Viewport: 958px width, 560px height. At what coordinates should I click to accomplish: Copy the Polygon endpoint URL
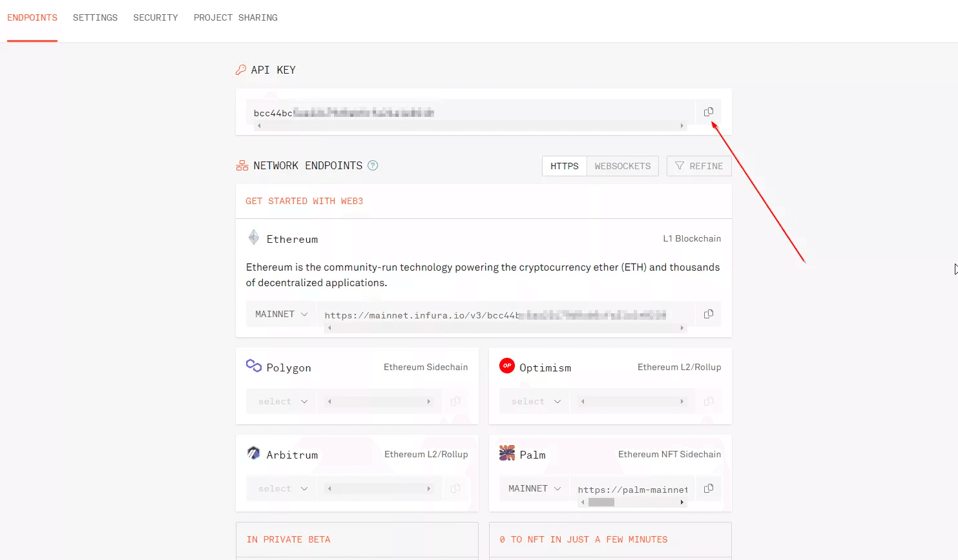455,401
